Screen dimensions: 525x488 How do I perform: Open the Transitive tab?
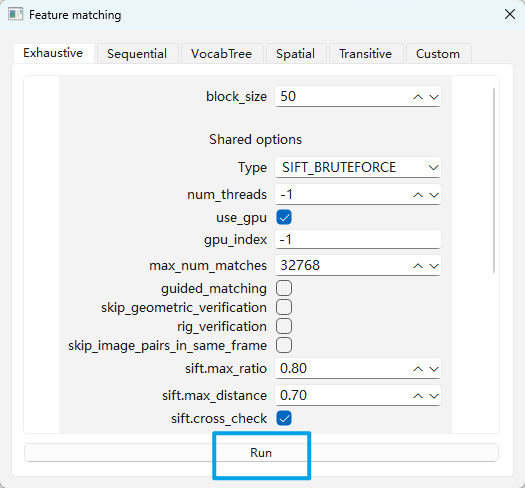pyautogui.click(x=366, y=54)
